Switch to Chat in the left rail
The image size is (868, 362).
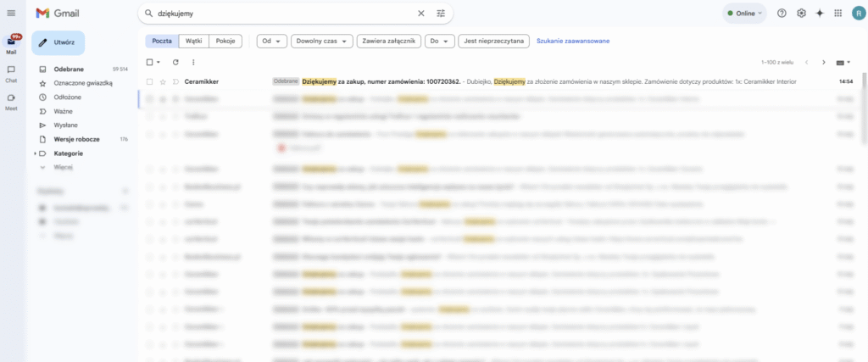11,74
